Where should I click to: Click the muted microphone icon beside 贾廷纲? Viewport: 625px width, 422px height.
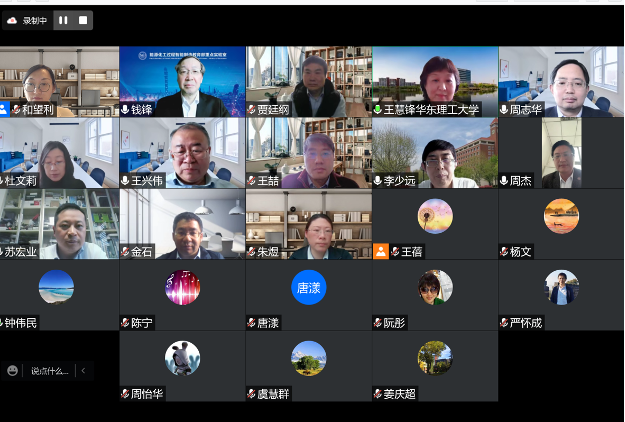[x=251, y=109]
